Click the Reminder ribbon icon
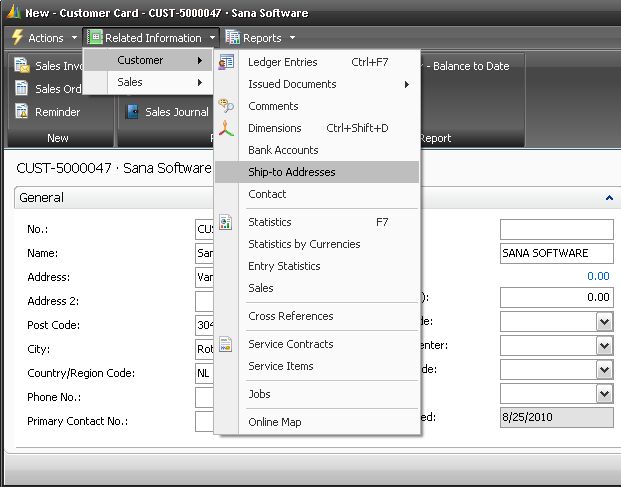Image resolution: width=621 pixels, height=487 pixels. point(22,111)
